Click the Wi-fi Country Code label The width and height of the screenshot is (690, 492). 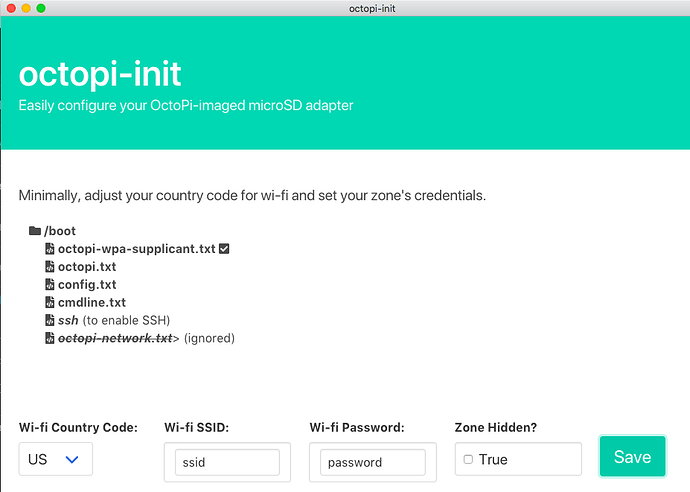tap(78, 427)
